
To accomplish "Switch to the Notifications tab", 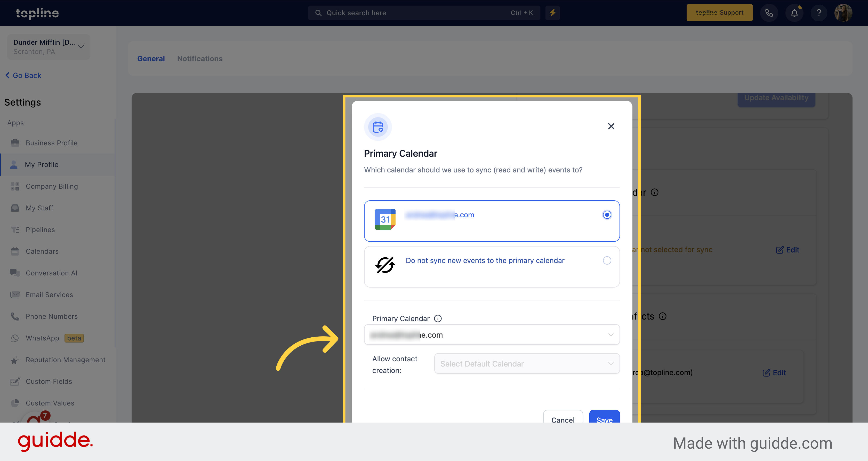I will 200,59.
